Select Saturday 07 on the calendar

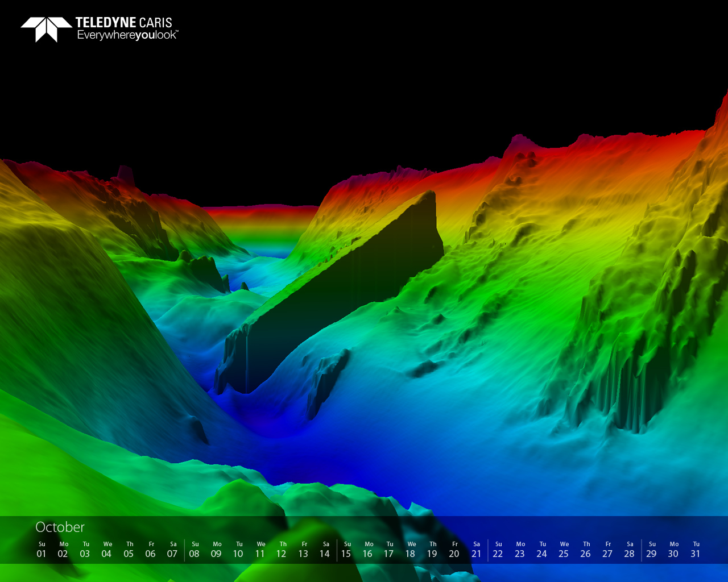pos(172,550)
